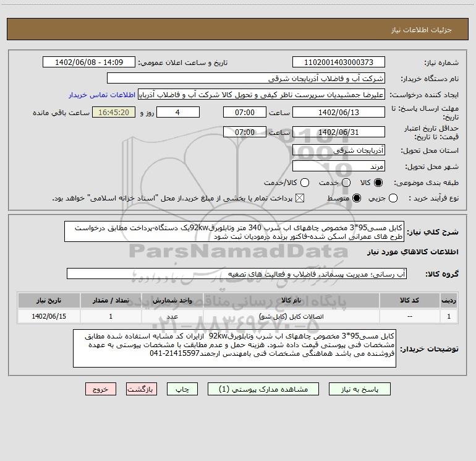Click the واحد شمارش column header

pos(172,300)
